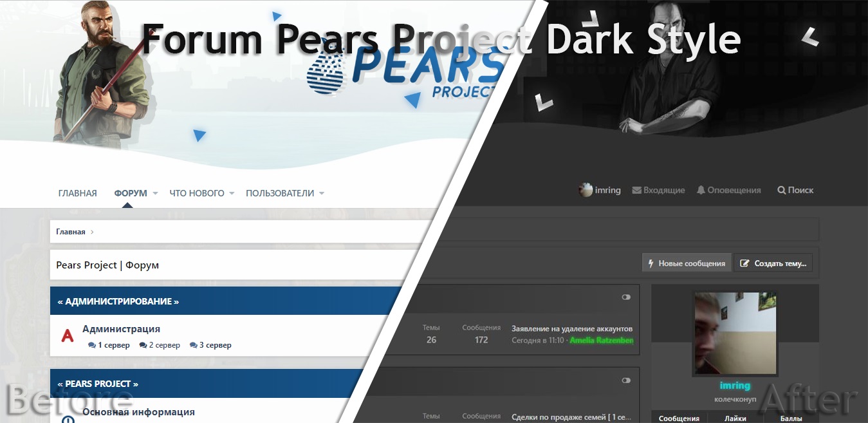Click the Новые сообщения button

[x=687, y=263]
